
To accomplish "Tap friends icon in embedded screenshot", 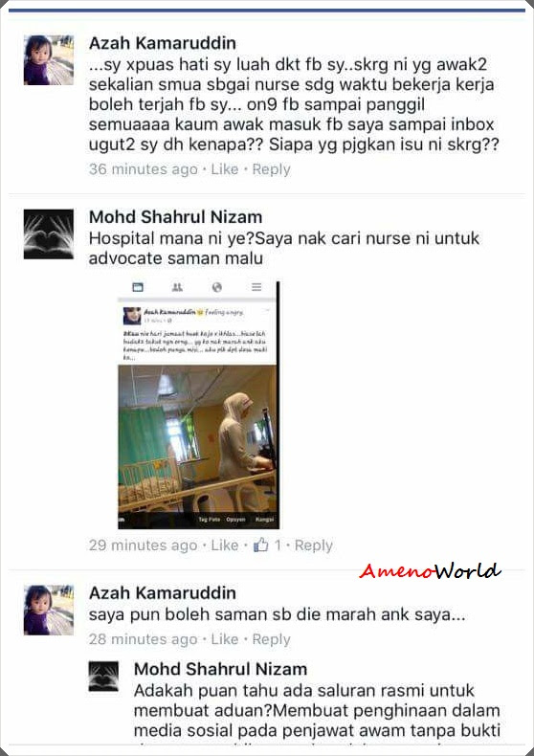I will (177, 287).
